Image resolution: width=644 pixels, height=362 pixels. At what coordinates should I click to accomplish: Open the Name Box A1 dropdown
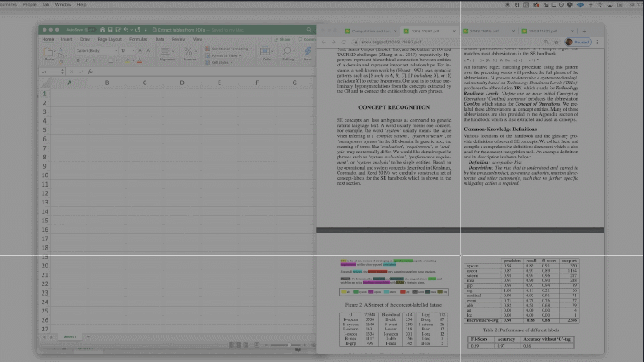tap(62, 72)
